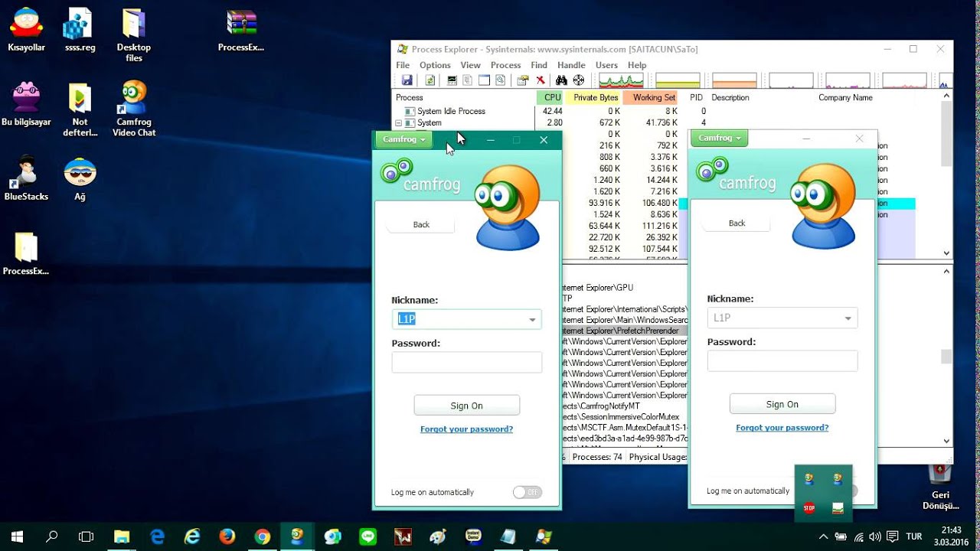Open the Help menu in Process Explorer
This screenshot has width=980, height=551.
(637, 65)
